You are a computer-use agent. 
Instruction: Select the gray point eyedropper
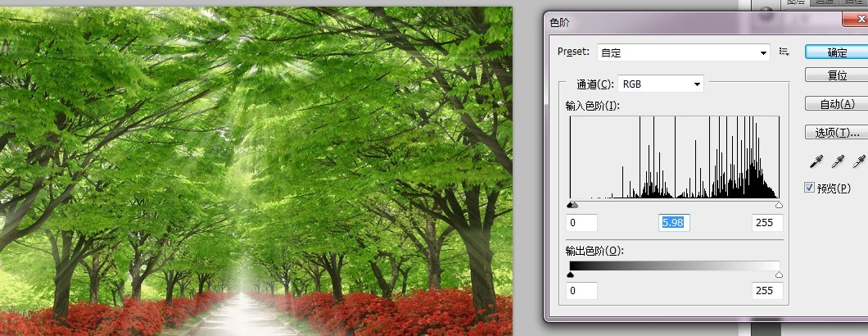[x=838, y=161]
